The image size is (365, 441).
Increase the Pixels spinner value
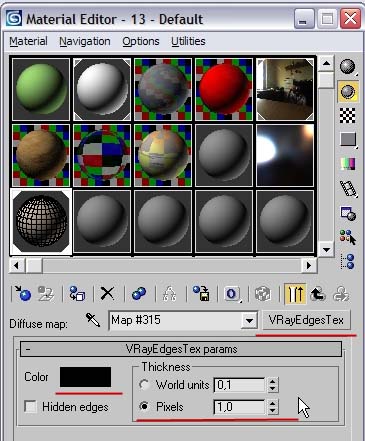273,403
